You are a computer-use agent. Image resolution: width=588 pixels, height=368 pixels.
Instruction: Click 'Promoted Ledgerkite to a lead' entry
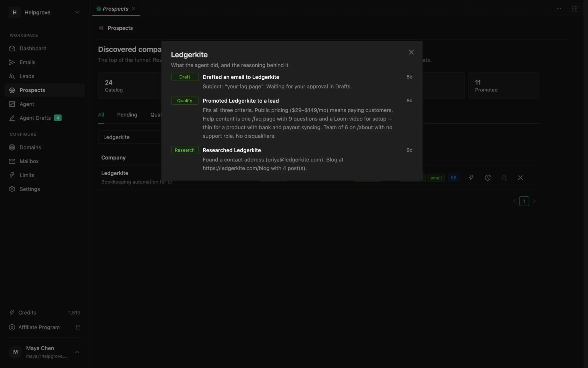tap(241, 101)
